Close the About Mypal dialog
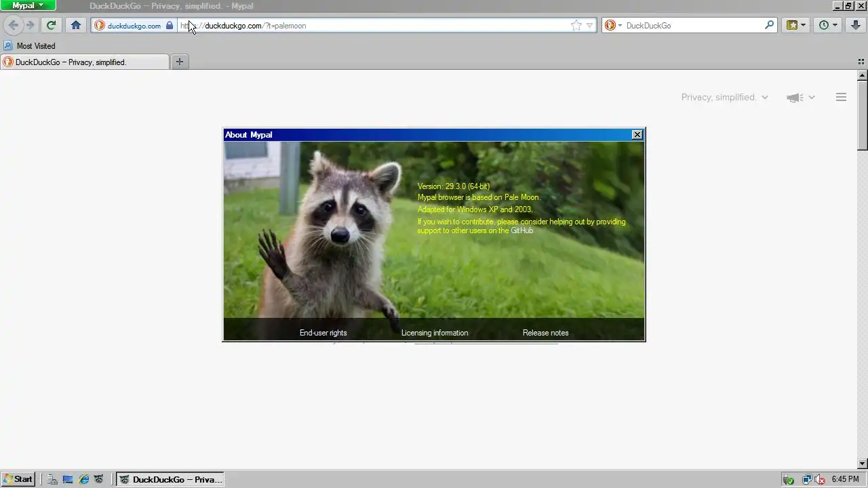 click(x=637, y=135)
